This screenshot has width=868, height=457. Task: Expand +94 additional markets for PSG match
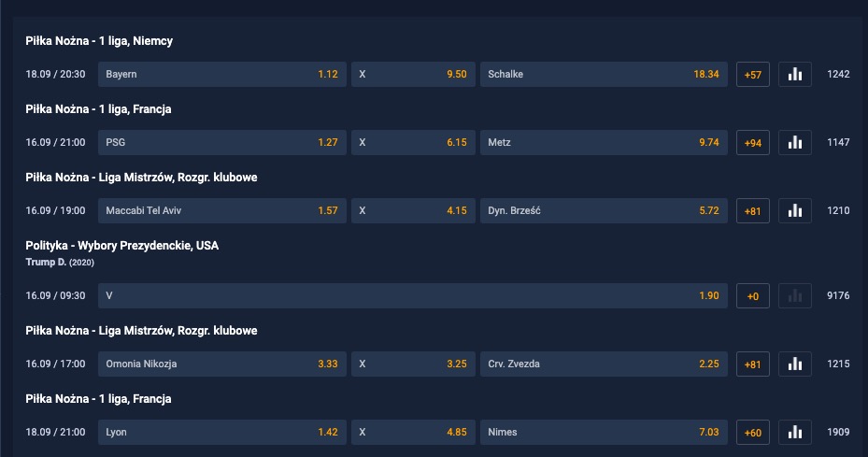click(x=753, y=142)
